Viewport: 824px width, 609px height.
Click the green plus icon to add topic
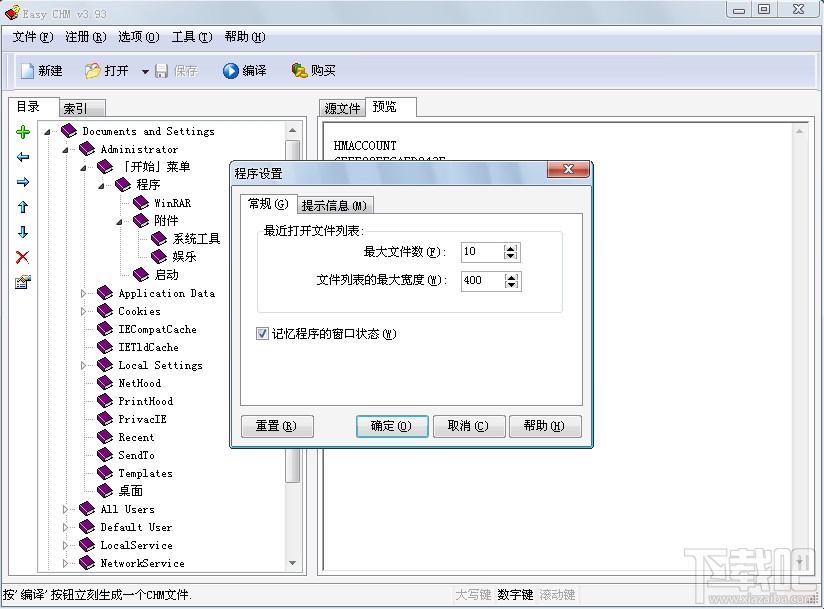pyautogui.click(x=22, y=131)
